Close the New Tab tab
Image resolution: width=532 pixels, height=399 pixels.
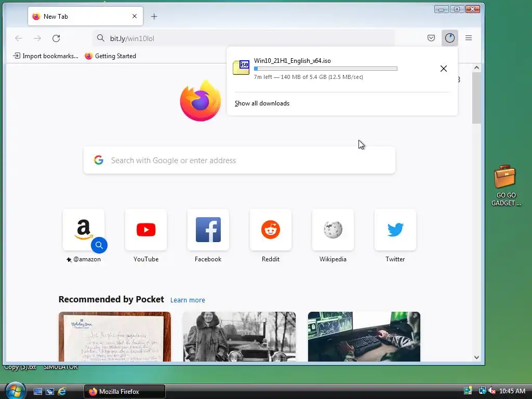point(135,16)
